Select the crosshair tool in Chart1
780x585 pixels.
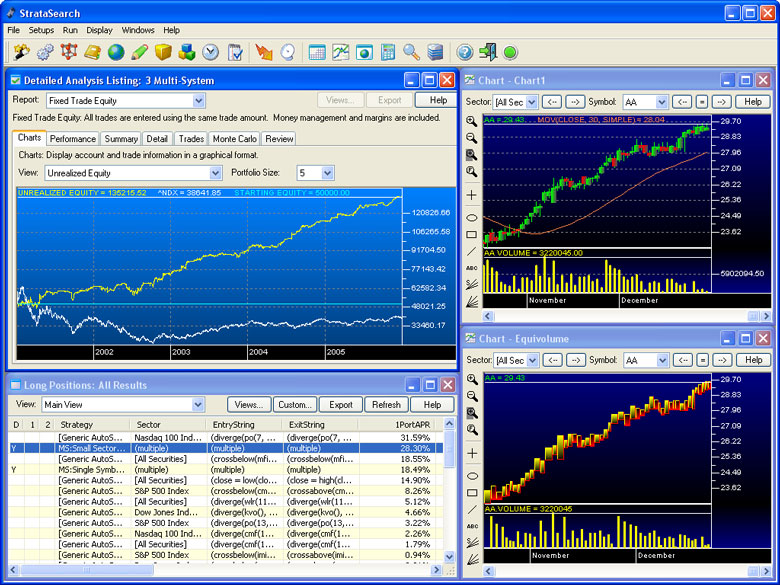tap(471, 197)
